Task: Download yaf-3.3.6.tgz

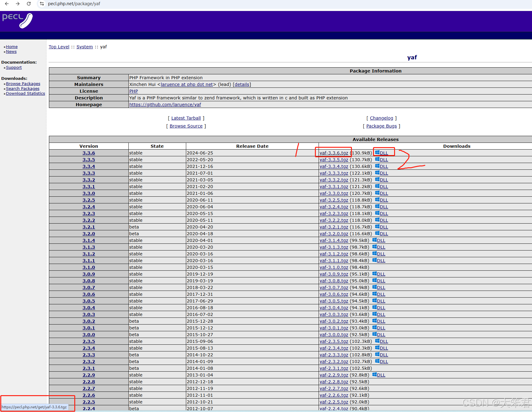Action: point(334,153)
